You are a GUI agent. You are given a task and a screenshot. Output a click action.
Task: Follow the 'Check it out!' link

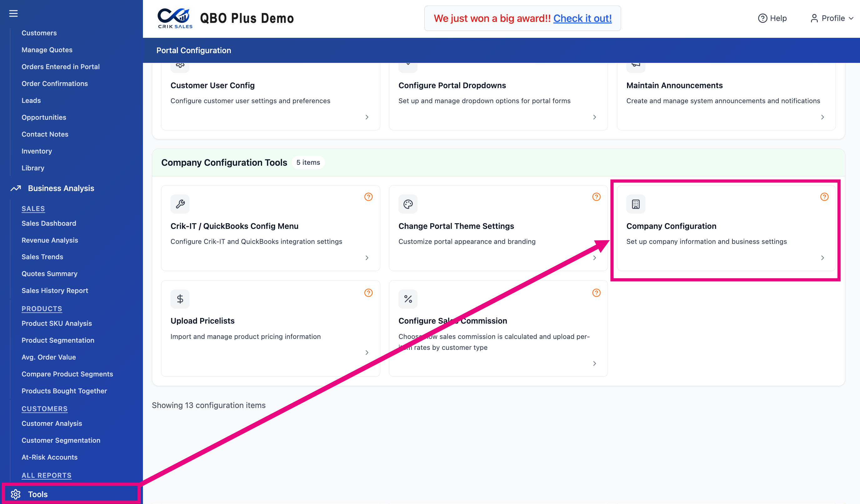tap(582, 18)
